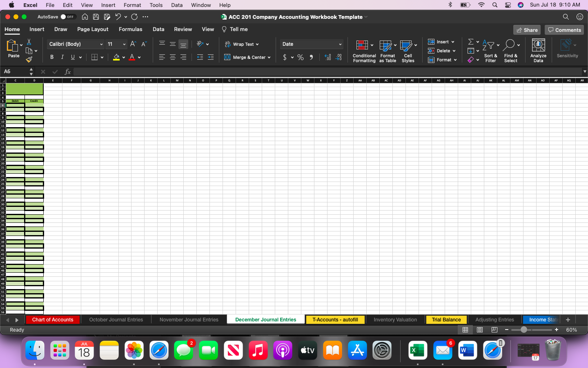Zoom out with minus button
Screen dimensions: 588x368
(x=507, y=330)
